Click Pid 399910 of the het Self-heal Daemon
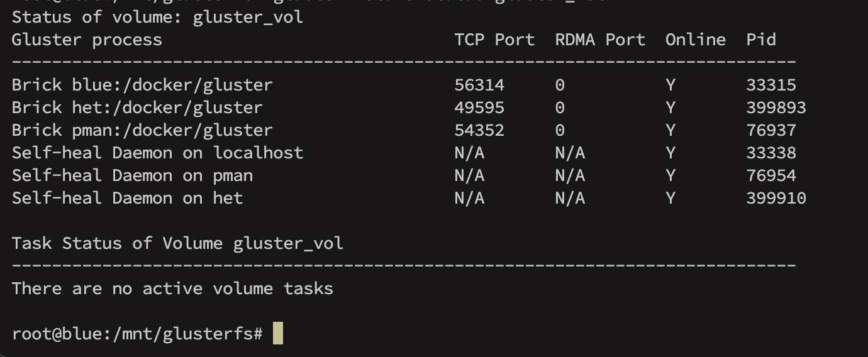 pos(776,198)
